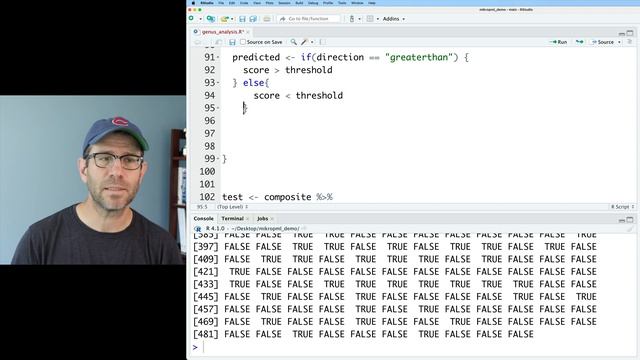The image size is (640, 360).
Task: Click the Save All icon
Action: click(253, 19)
